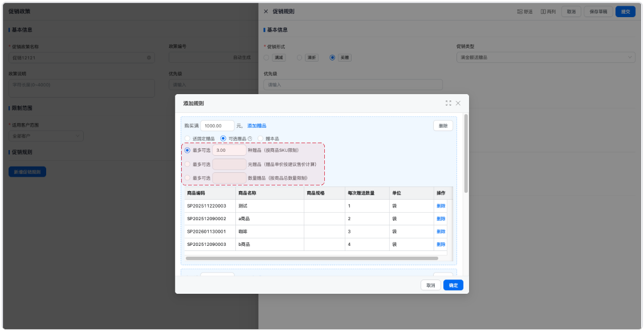
Task: Click horizontal scrollbar under gift table
Action: click(312, 258)
